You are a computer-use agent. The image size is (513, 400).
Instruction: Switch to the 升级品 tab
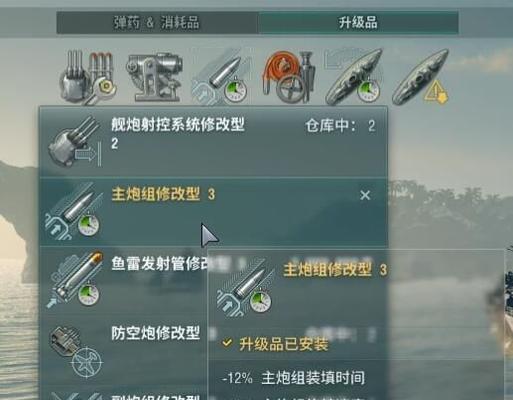click(358, 23)
